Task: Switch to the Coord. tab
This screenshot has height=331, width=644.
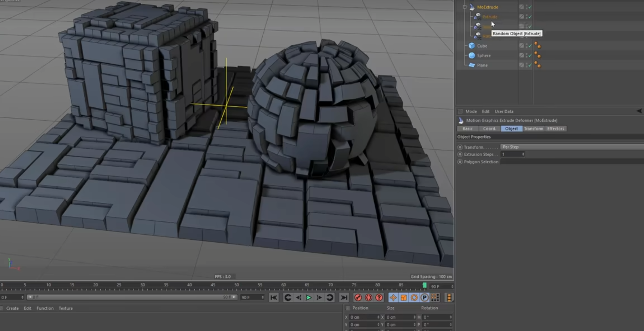Action: (x=490, y=129)
